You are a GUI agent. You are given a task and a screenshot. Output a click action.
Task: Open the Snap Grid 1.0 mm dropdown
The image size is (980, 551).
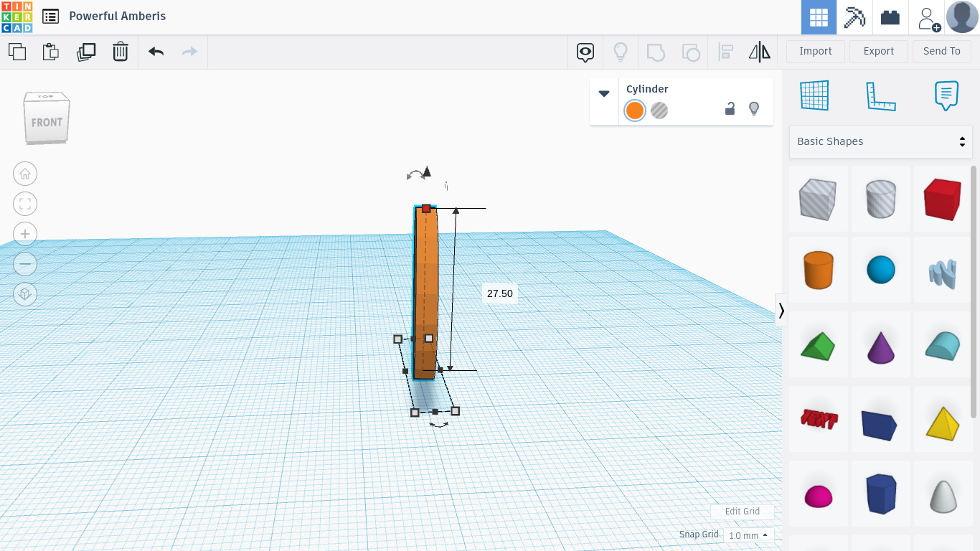[x=748, y=535]
